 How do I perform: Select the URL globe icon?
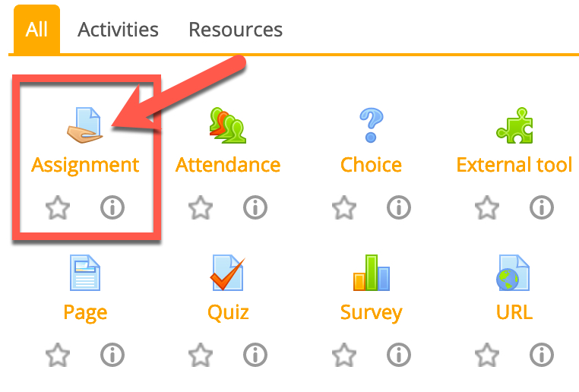click(514, 273)
